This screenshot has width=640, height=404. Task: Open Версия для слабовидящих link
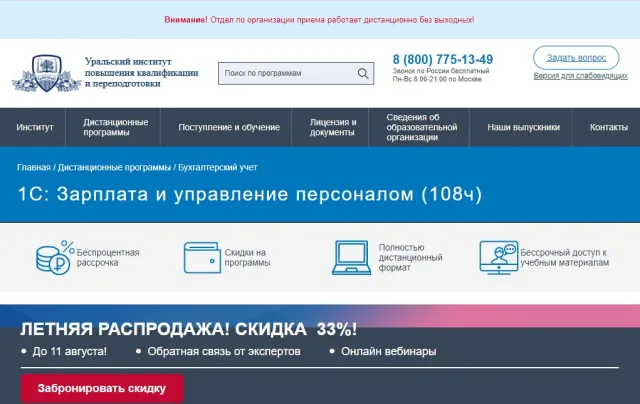pos(580,76)
